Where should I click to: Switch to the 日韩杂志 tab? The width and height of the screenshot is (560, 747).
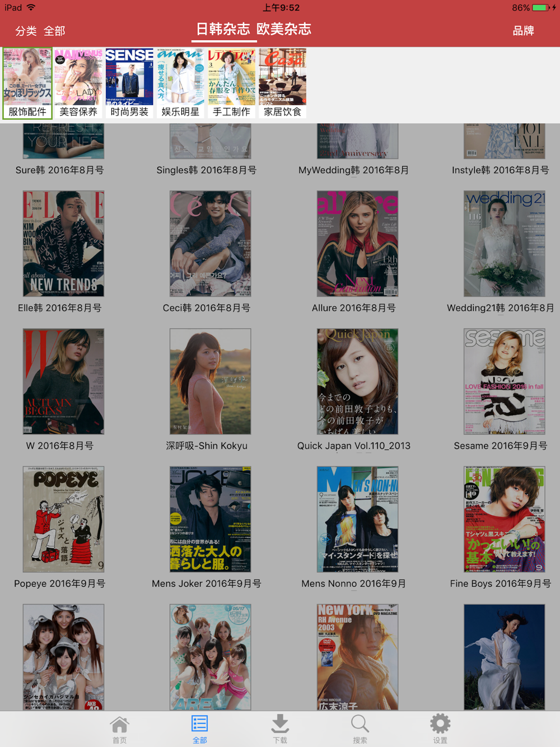[223, 29]
